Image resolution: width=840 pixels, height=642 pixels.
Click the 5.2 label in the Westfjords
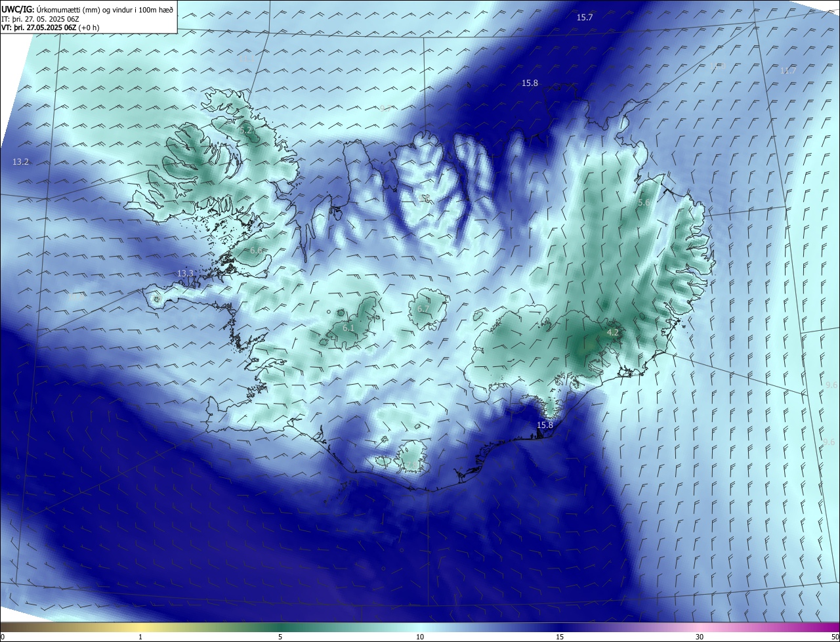pyautogui.click(x=246, y=131)
